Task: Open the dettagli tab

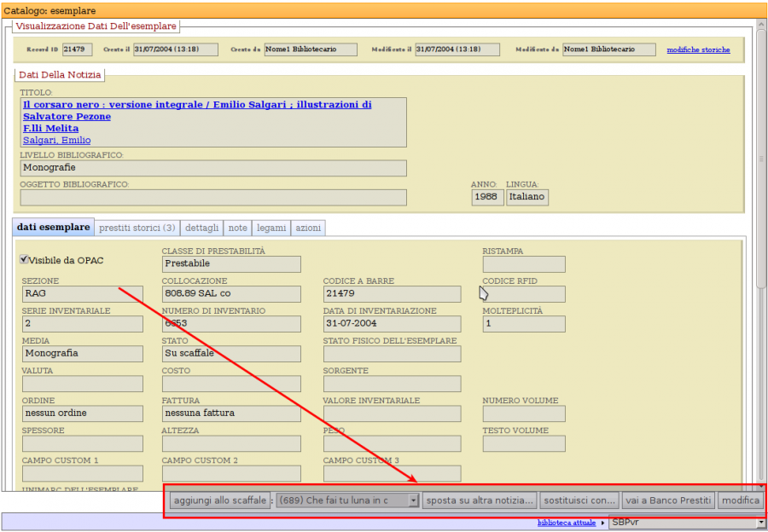Action: click(x=202, y=228)
